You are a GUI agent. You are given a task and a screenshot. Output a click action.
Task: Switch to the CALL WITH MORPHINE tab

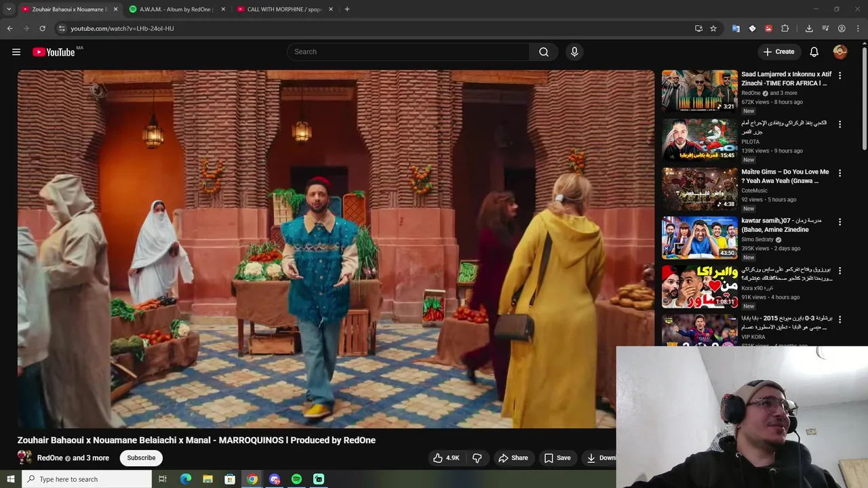coord(283,9)
